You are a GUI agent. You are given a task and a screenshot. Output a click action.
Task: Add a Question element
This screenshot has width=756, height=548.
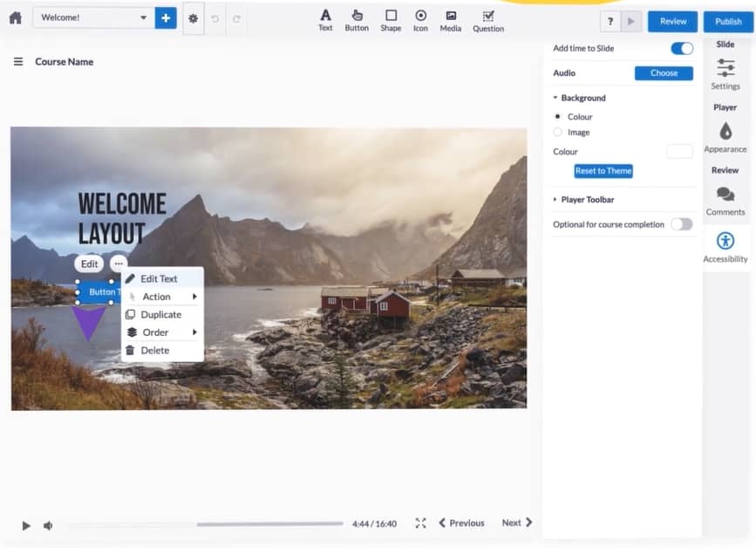pos(488,20)
